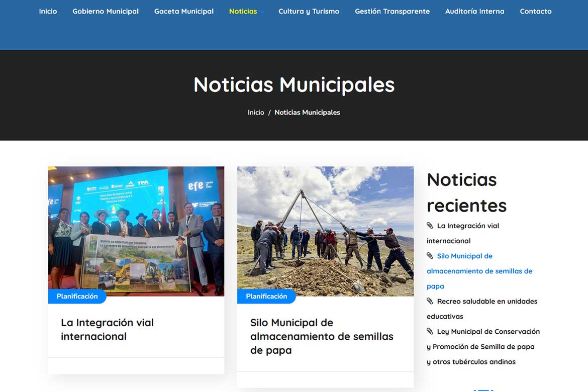
Task: Open Gestión Transparente section
Action: pyautogui.click(x=392, y=11)
